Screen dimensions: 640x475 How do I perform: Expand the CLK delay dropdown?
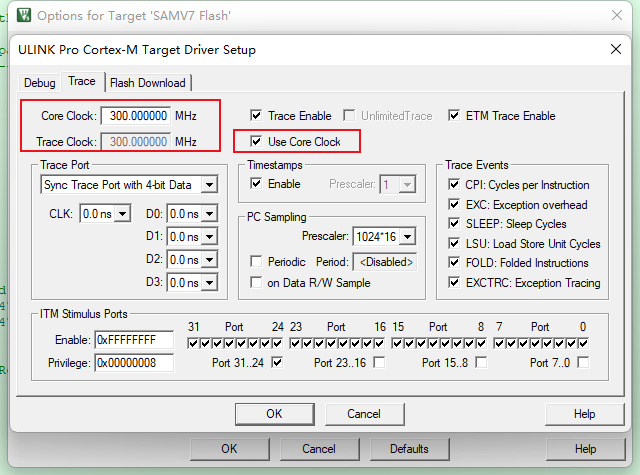[122, 213]
